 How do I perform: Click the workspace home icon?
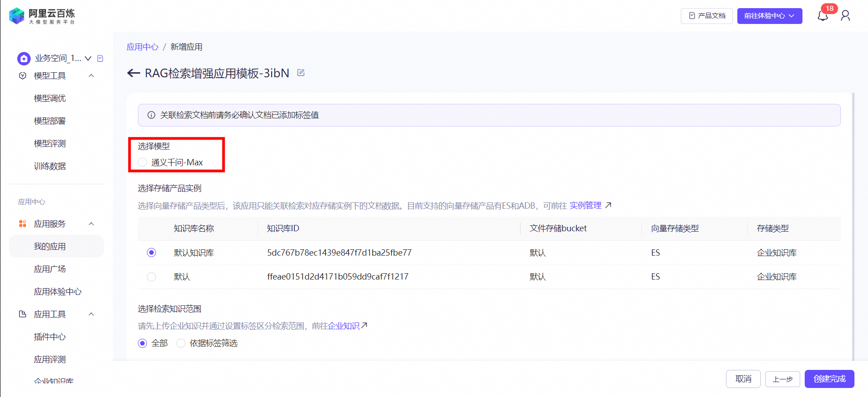click(24, 58)
